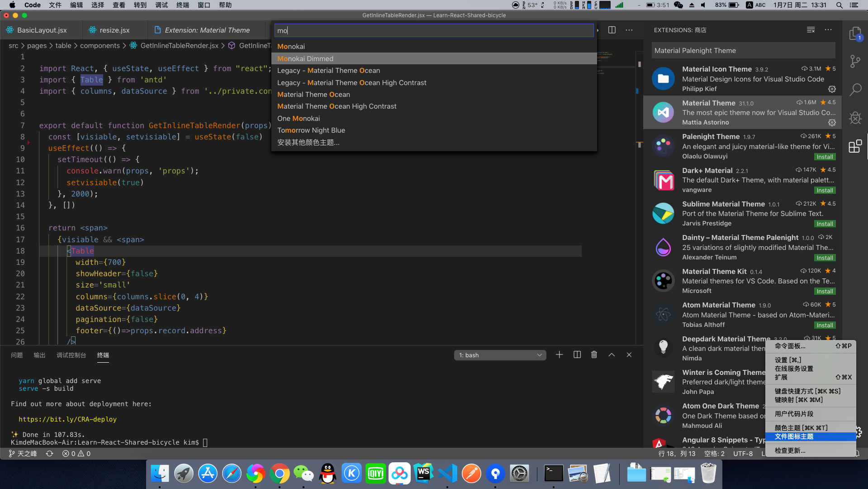Image resolution: width=868 pixels, height=489 pixels.
Task: Click Material Theme manage gear
Action: [x=832, y=123]
